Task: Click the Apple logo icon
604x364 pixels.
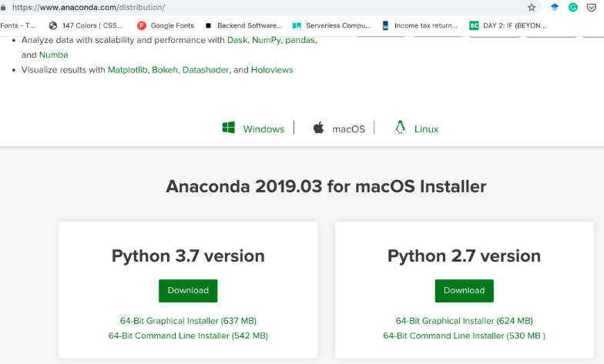Action: (x=319, y=128)
